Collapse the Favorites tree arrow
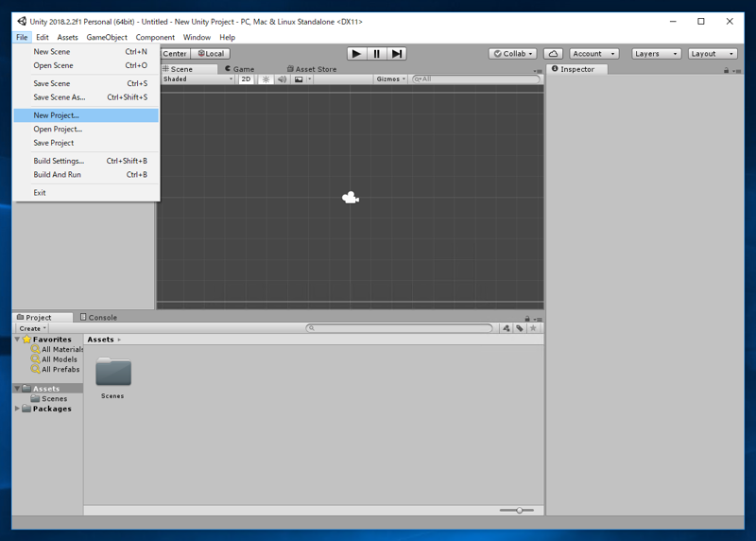756x541 pixels. click(17, 340)
